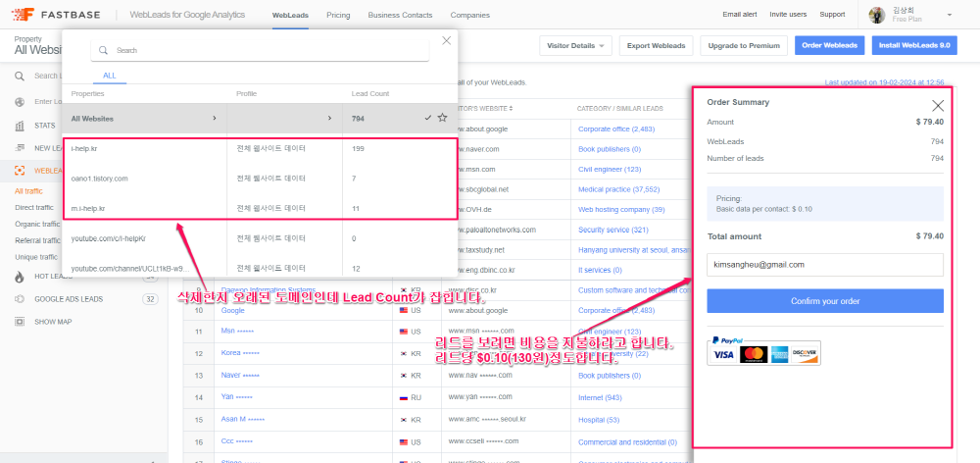
Task: Click the order email input field
Action: [x=825, y=265]
